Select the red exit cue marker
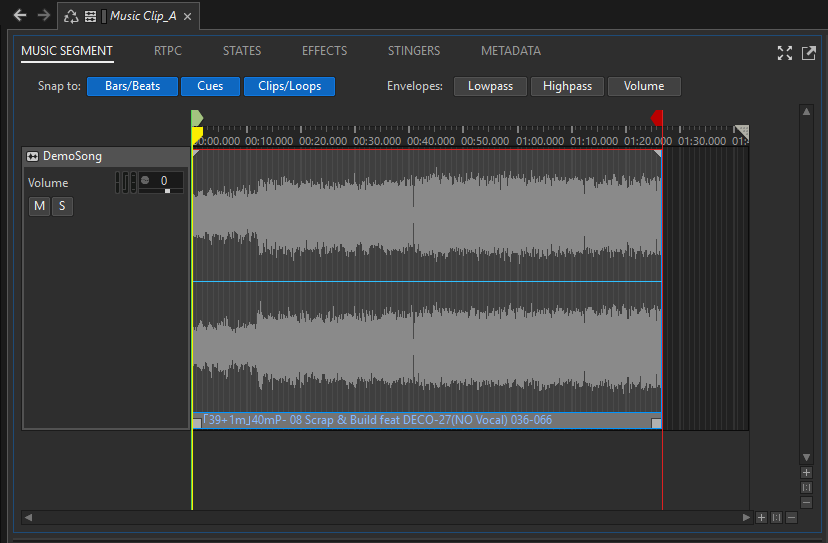The height and width of the screenshot is (543, 828). click(657, 118)
